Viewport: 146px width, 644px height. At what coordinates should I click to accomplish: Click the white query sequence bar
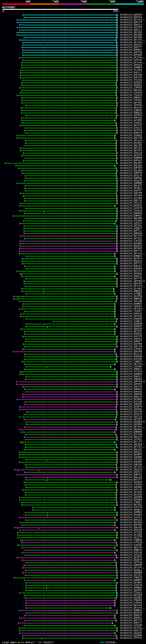pos(60,10)
